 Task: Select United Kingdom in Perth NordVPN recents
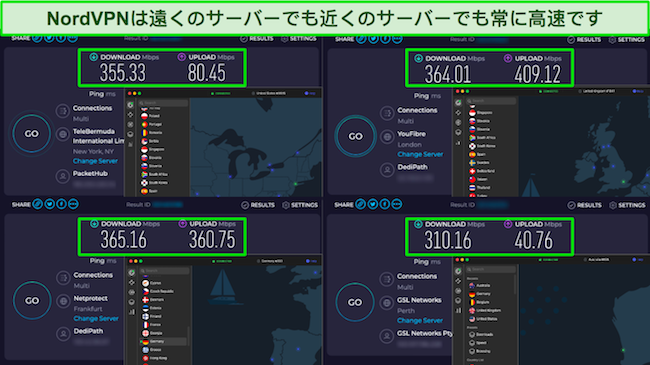(485, 310)
